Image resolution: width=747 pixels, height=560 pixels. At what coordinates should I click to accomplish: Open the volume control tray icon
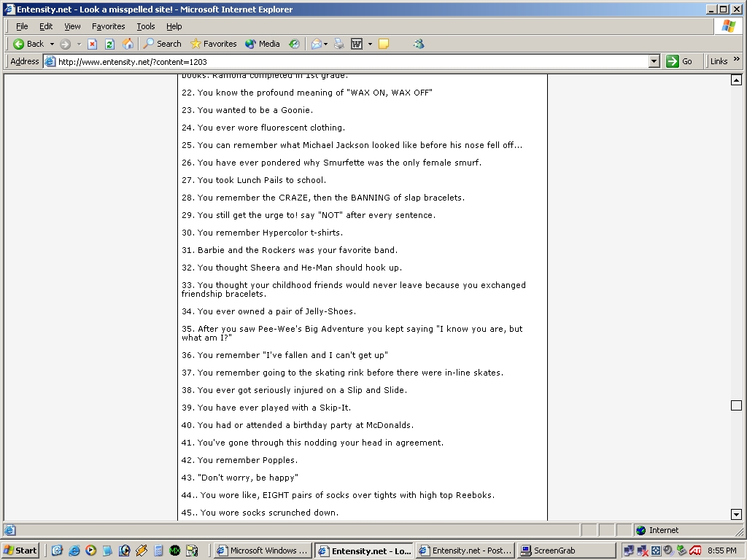(x=668, y=551)
